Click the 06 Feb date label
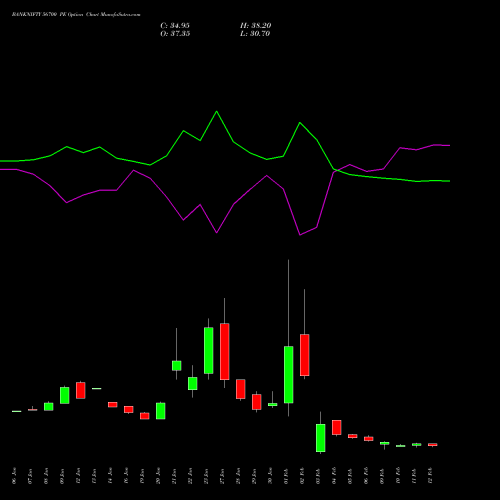 366,476
